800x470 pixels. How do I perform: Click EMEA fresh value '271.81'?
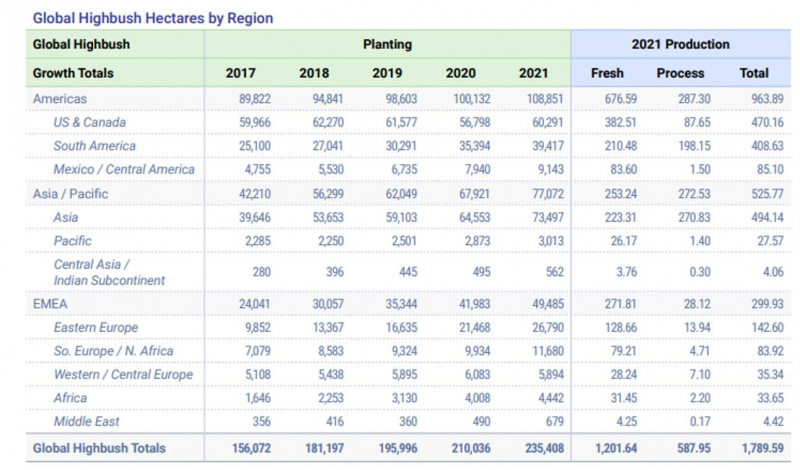pyautogui.click(x=621, y=304)
